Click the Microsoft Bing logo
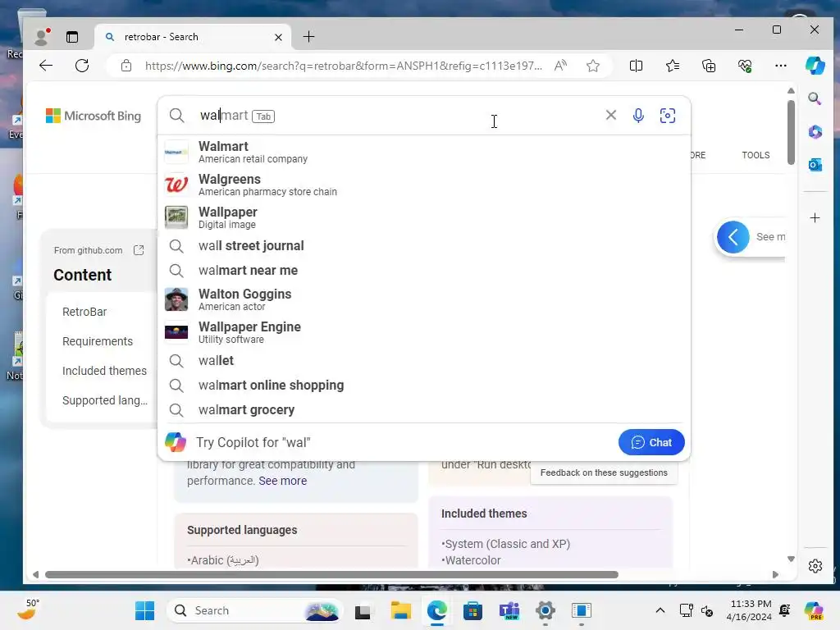Viewport: 840px width, 630px height. (x=94, y=116)
